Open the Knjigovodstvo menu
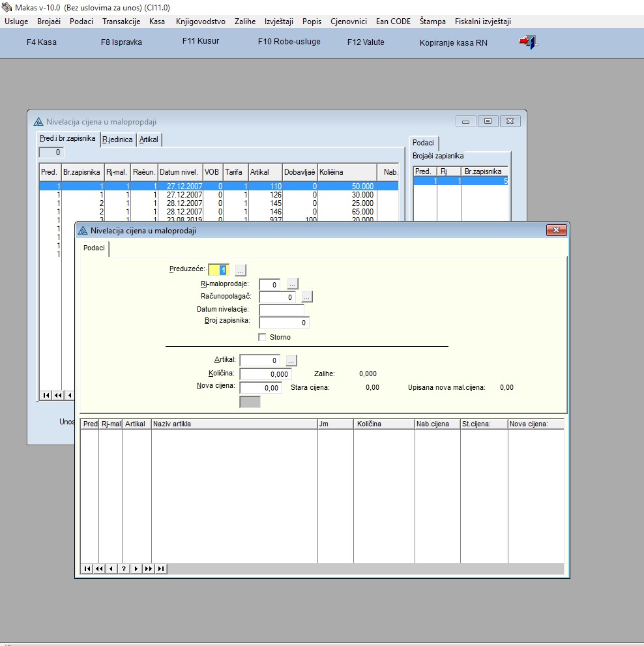The image size is (644, 646). pos(200,22)
